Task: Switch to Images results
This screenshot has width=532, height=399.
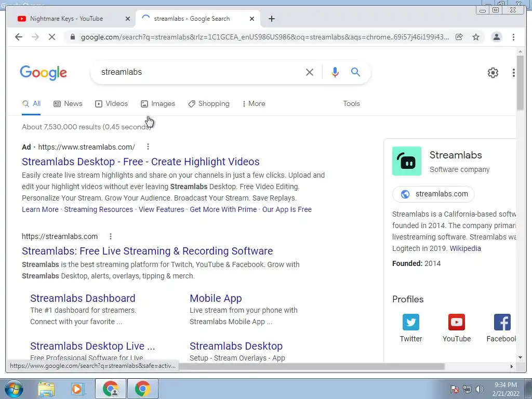Action: click(158, 104)
